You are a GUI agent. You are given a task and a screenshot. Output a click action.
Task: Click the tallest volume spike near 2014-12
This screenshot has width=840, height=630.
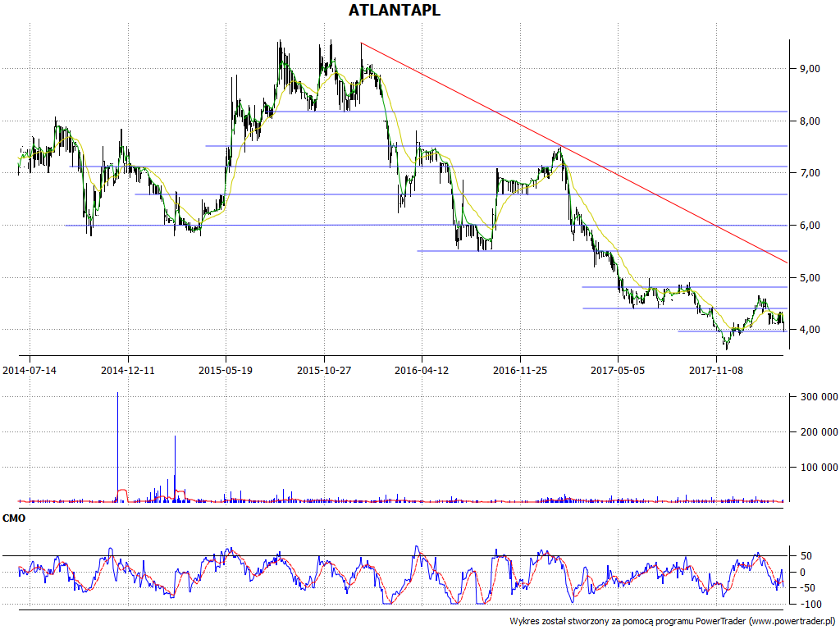pos(118,447)
